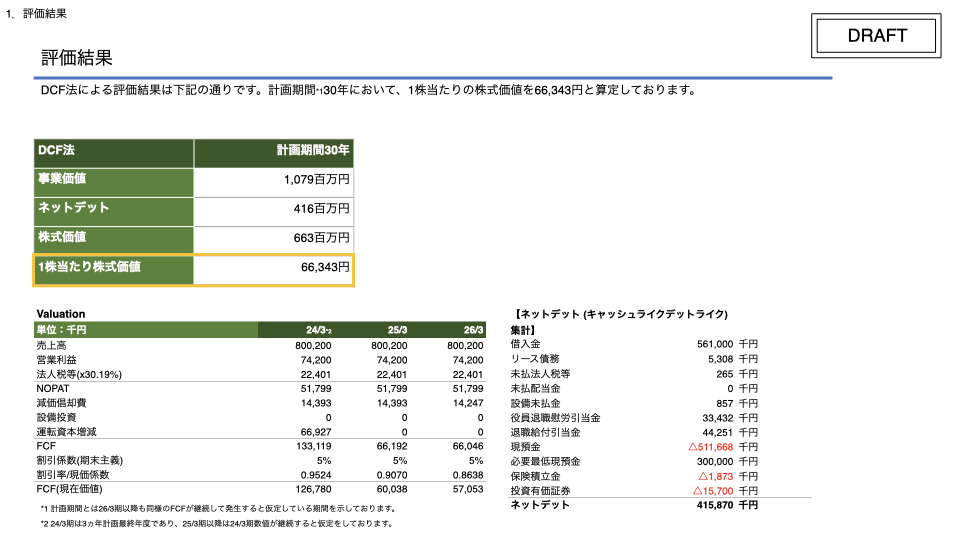This screenshot has width=960, height=540.
Task: Select footnote *2 about 24/3期
Action: [216, 524]
